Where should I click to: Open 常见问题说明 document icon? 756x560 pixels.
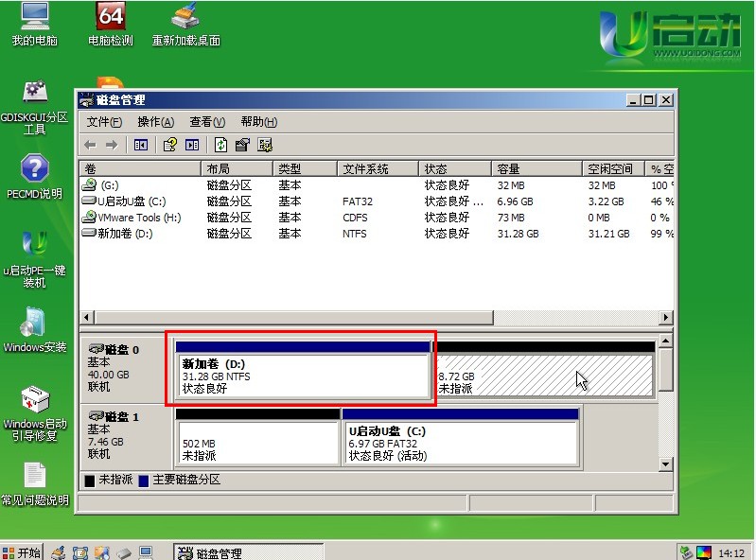pyautogui.click(x=34, y=484)
